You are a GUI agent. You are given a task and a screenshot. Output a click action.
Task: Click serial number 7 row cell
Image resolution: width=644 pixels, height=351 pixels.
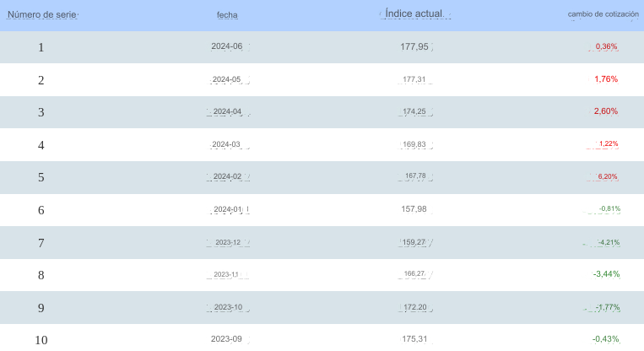pyautogui.click(x=41, y=243)
